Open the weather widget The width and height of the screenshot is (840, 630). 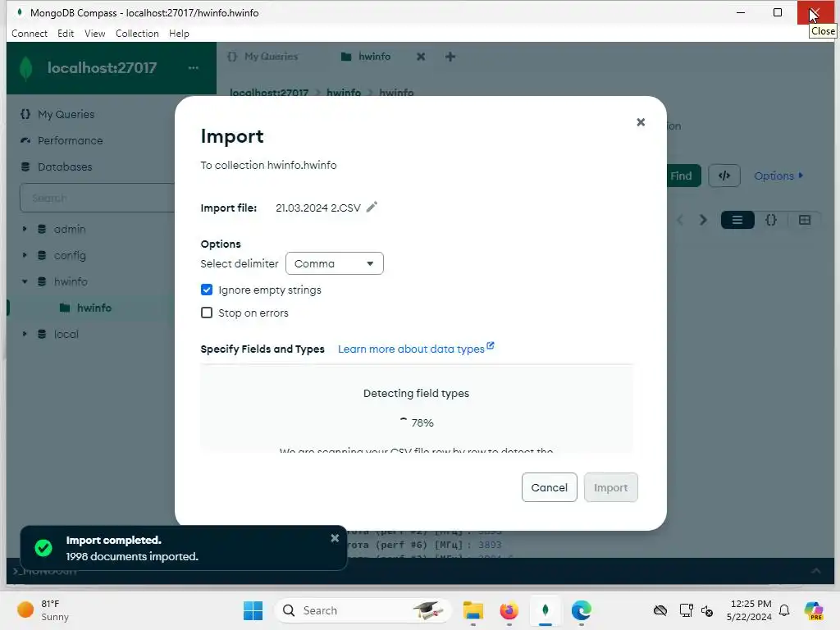(x=43, y=610)
